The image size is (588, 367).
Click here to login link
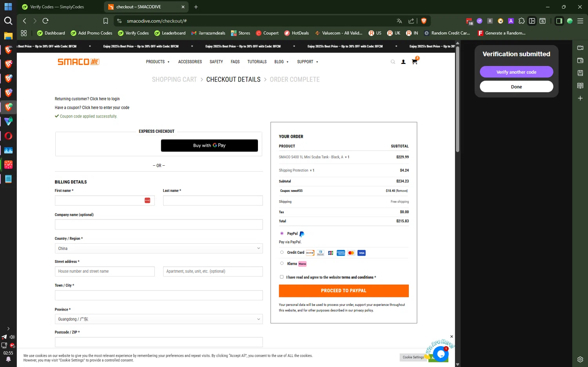[105, 99]
